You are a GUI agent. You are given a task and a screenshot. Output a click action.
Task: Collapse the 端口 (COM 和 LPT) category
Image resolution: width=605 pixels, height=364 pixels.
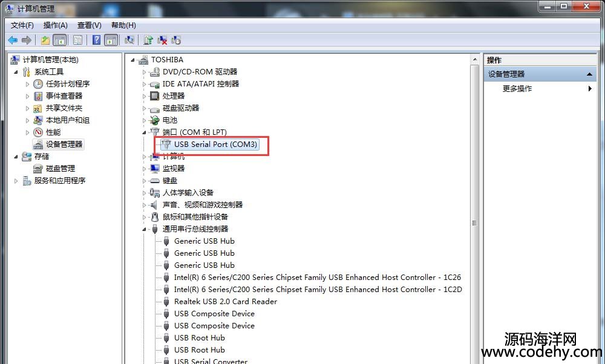coord(145,132)
